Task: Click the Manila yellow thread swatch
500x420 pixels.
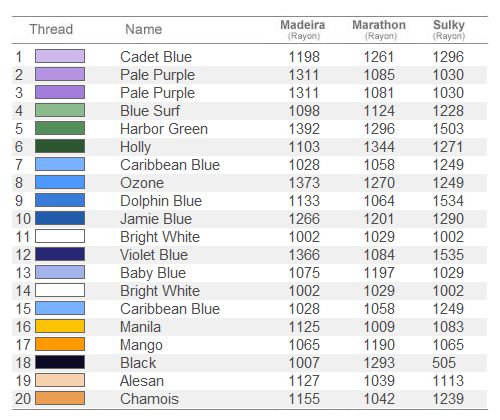Action: click(60, 326)
